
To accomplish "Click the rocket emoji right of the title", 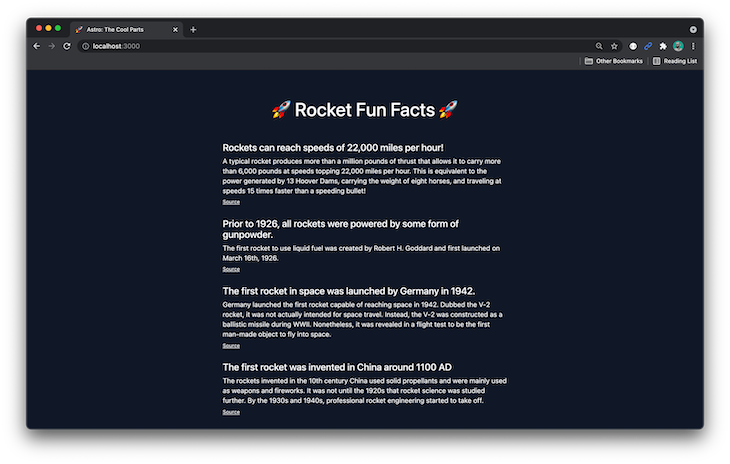I will click(x=448, y=110).
